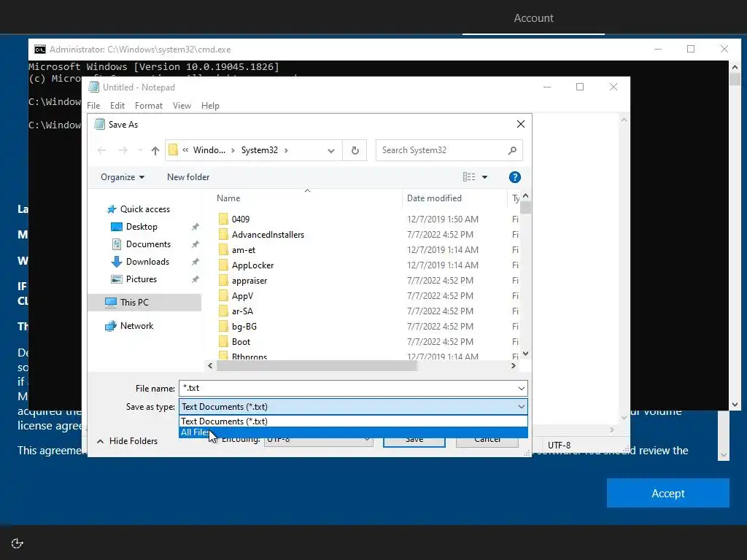Expand the File name history dropdown arrow
This screenshot has height=560, width=747.
pos(521,389)
